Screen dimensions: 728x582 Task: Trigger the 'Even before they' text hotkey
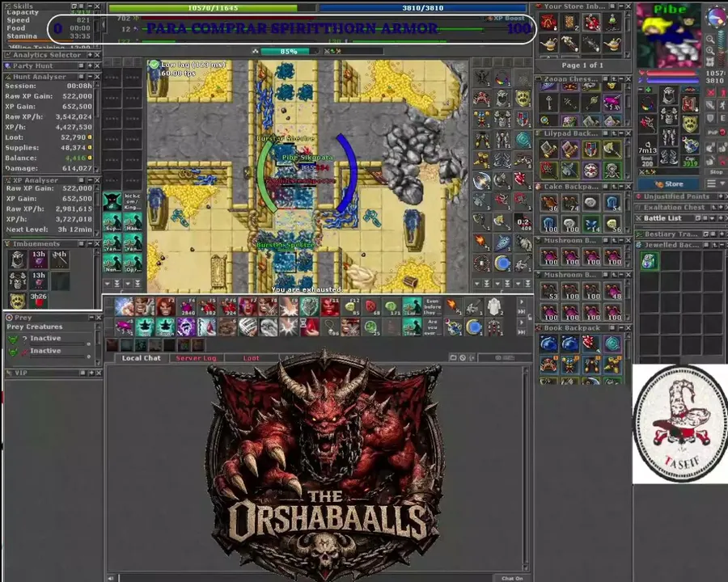click(x=432, y=307)
